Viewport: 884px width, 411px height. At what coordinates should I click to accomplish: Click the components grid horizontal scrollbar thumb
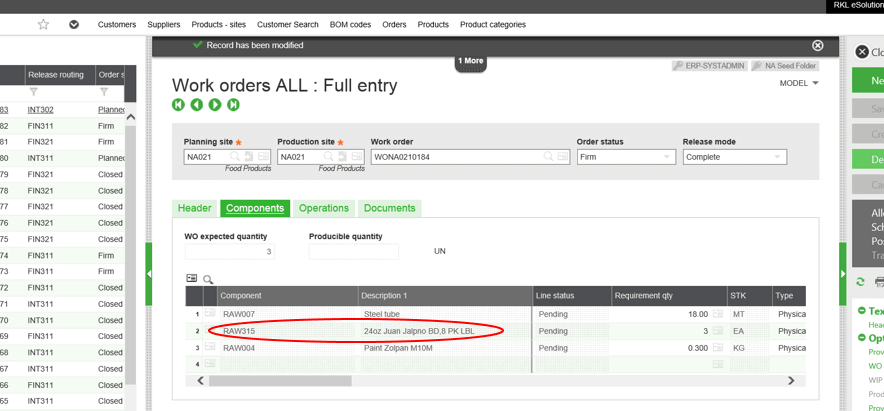(280, 381)
